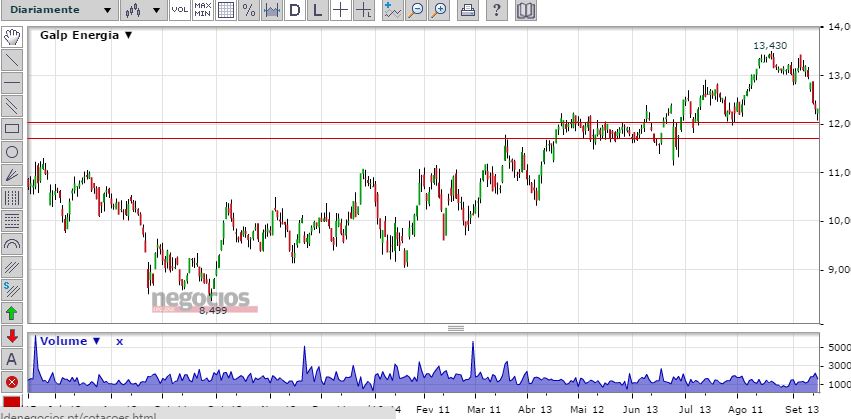851x419 pixels.
Task: Toggle the L logarithmic scale button
Action: pos(317,10)
